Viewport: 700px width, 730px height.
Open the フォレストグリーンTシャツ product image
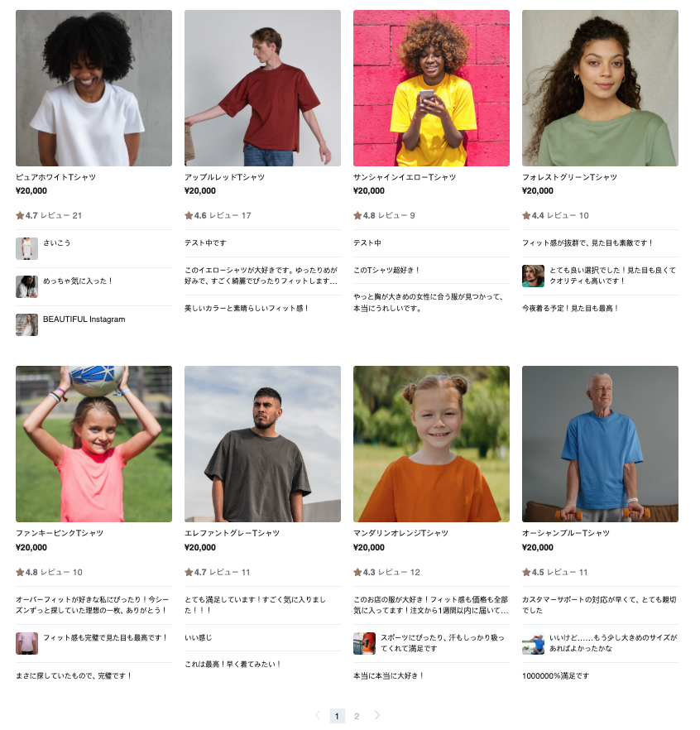(600, 88)
